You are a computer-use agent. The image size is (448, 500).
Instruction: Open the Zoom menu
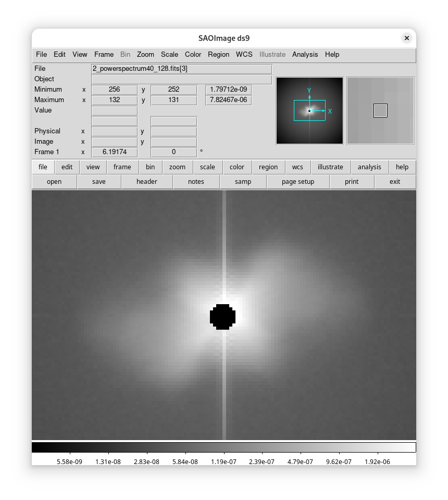point(145,54)
